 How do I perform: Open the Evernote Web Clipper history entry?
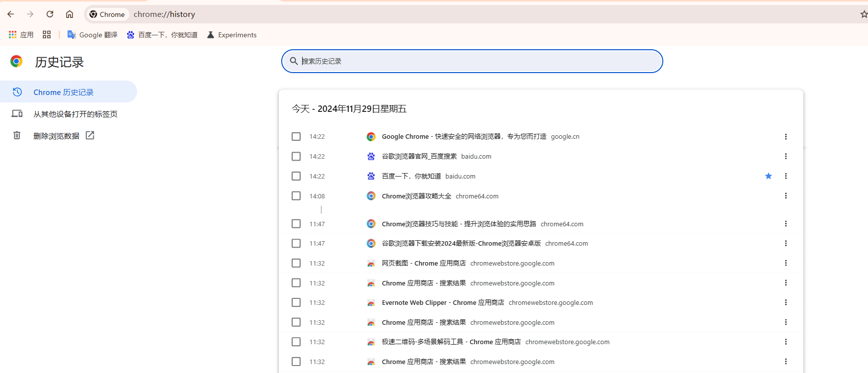(x=443, y=302)
